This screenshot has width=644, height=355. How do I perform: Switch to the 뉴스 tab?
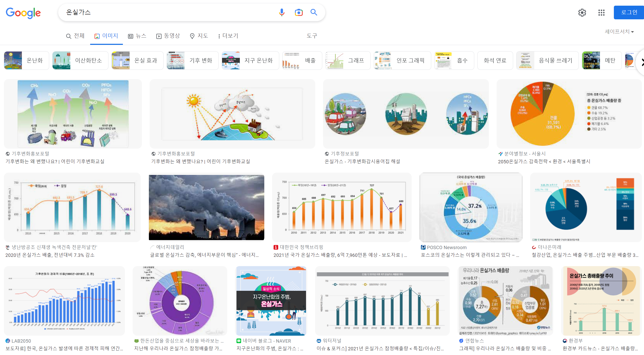pyautogui.click(x=137, y=36)
